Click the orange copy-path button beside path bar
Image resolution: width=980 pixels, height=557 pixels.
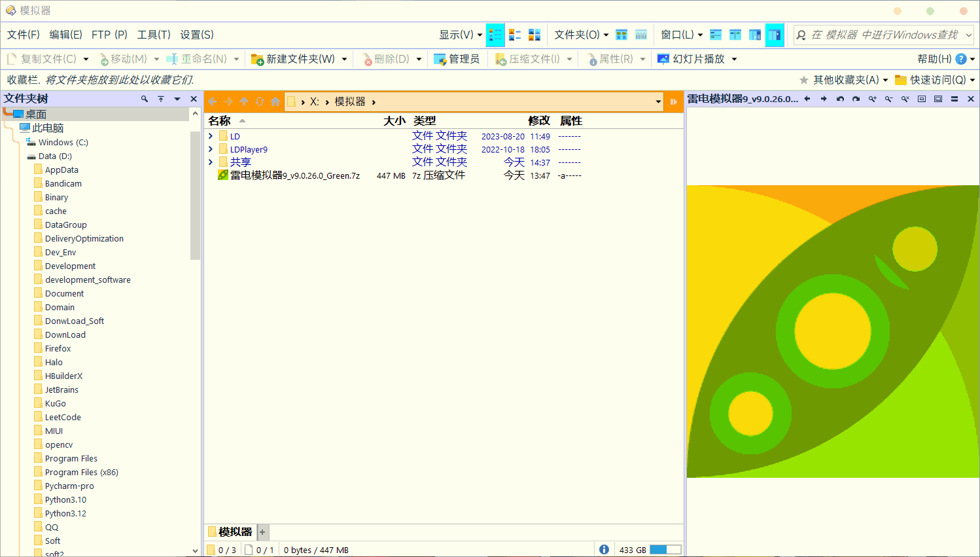click(x=674, y=101)
